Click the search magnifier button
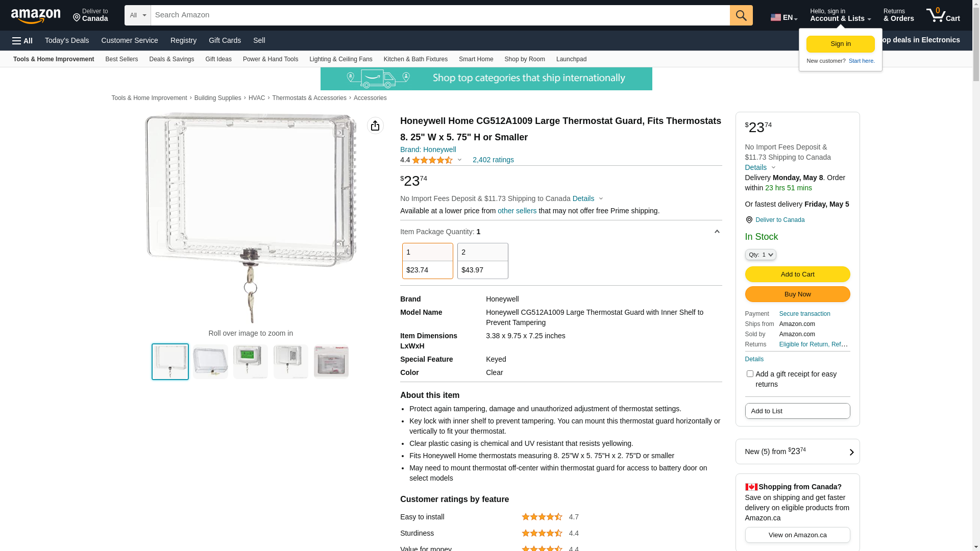980x551 pixels. [741, 15]
